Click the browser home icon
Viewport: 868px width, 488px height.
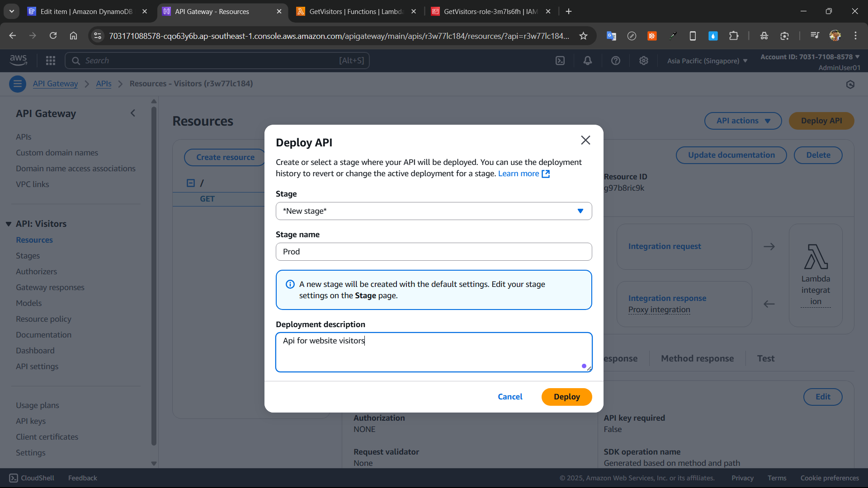pos(73,36)
